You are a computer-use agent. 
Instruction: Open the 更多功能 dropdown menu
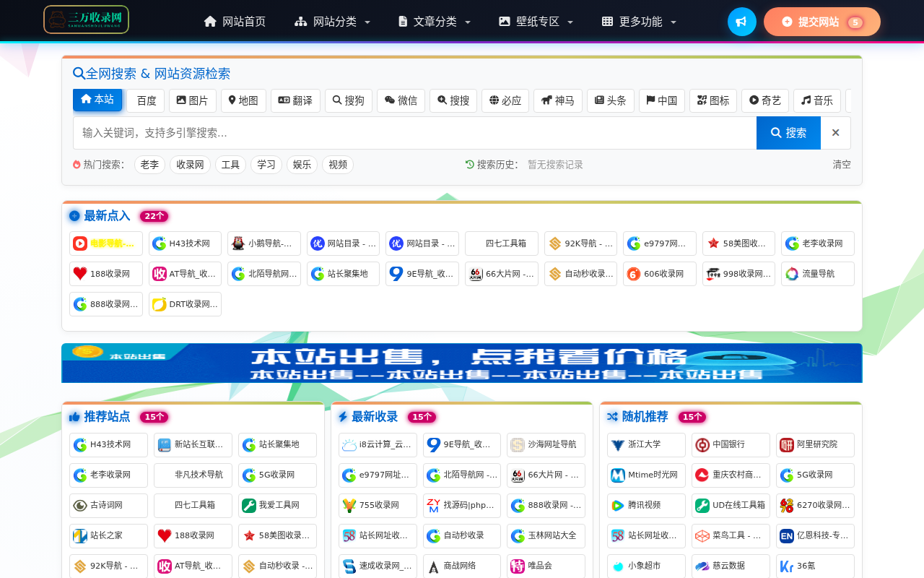tap(638, 22)
